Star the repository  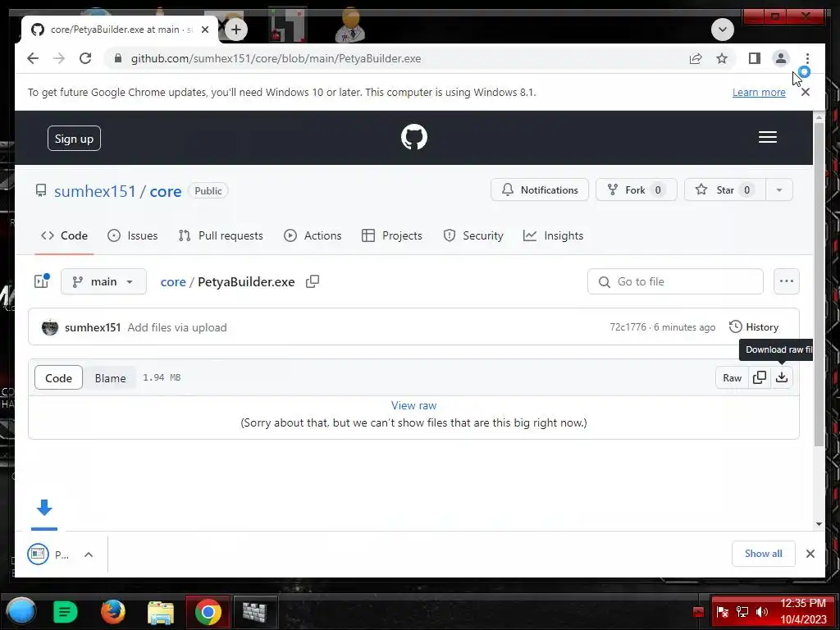(724, 189)
